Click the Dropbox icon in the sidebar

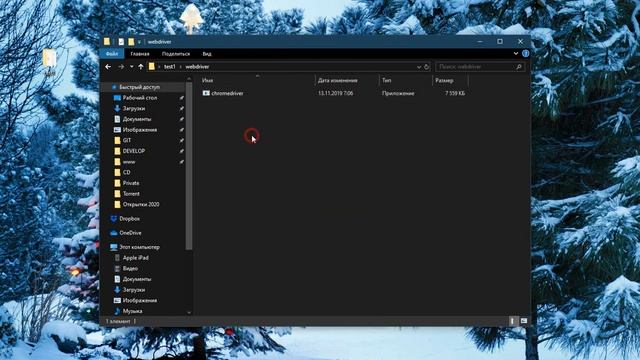(114, 219)
